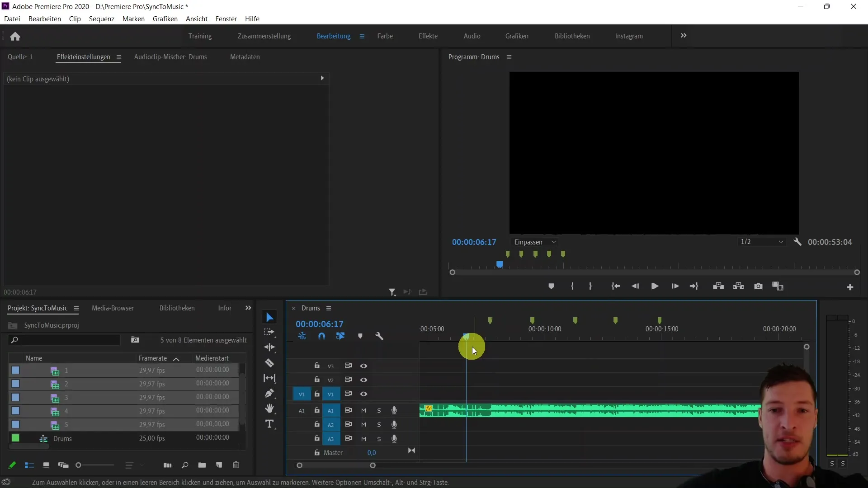Image resolution: width=868 pixels, height=488 pixels.
Task: Open the Sequenz menu
Action: tap(102, 19)
